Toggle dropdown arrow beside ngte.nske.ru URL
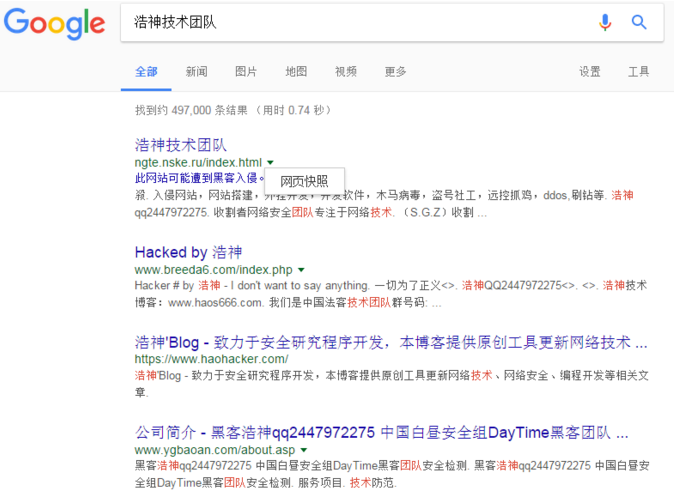The height and width of the screenshot is (494, 674). coord(270,163)
